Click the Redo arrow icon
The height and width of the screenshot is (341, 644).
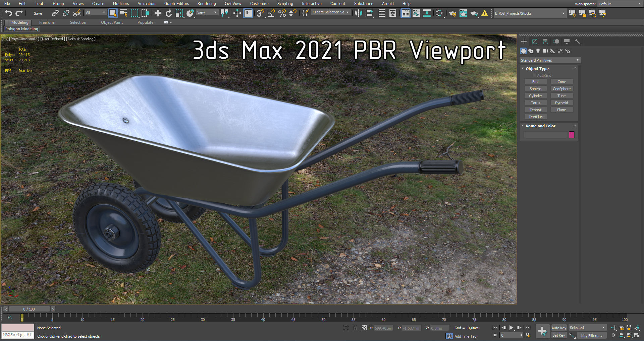click(x=19, y=13)
